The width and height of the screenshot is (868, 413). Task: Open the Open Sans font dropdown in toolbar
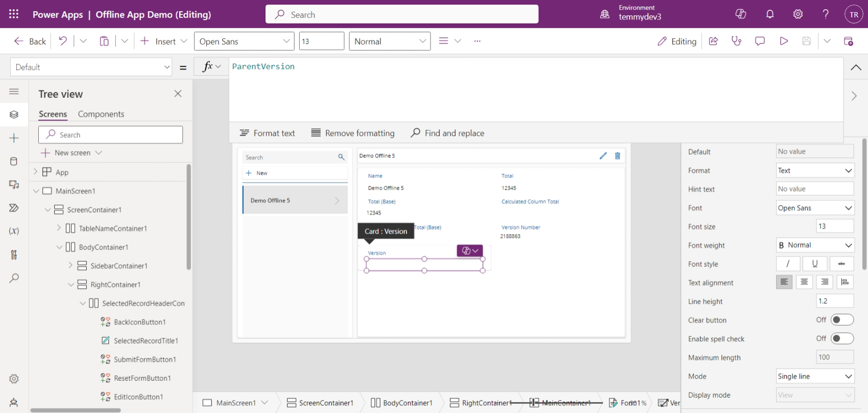244,41
